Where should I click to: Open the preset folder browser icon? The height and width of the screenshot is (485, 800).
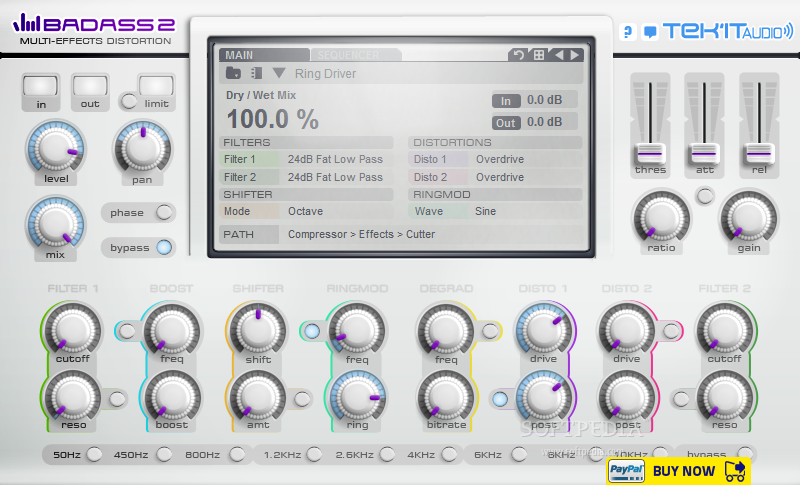233,73
